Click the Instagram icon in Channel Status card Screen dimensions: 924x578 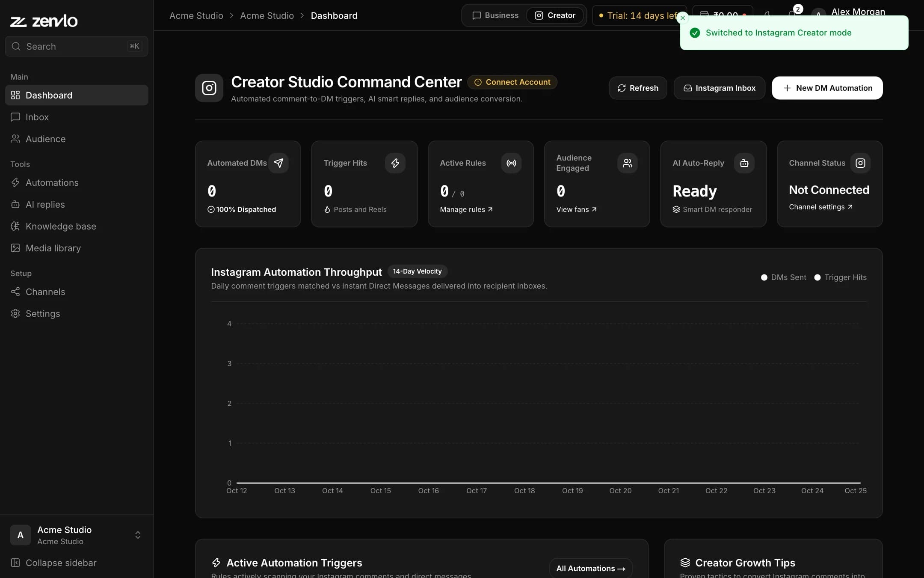pyautogui.click(x=860, y=163)
